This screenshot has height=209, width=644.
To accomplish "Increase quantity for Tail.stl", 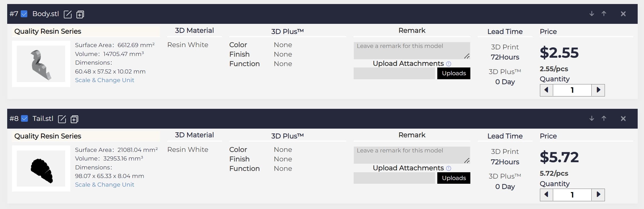I will 598,195.
